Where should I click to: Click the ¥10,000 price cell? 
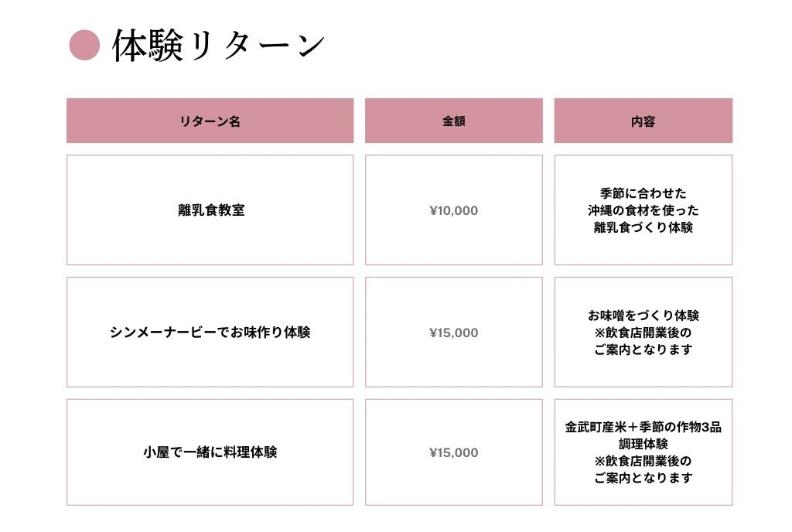(x=453, y=210)
